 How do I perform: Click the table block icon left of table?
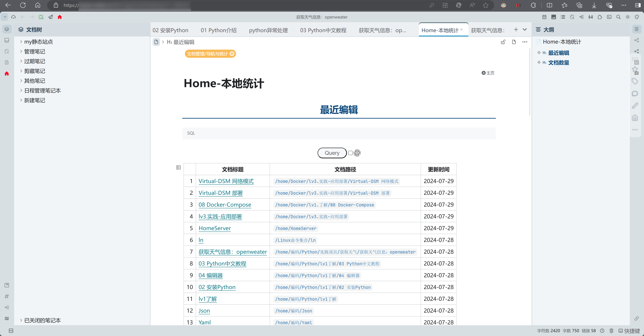(178, 167)
